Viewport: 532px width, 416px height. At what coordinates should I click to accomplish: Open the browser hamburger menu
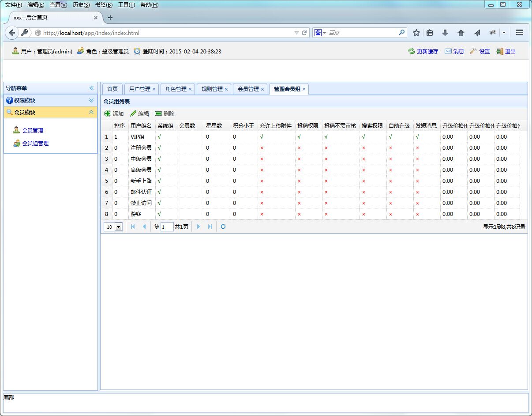[520, 33]
